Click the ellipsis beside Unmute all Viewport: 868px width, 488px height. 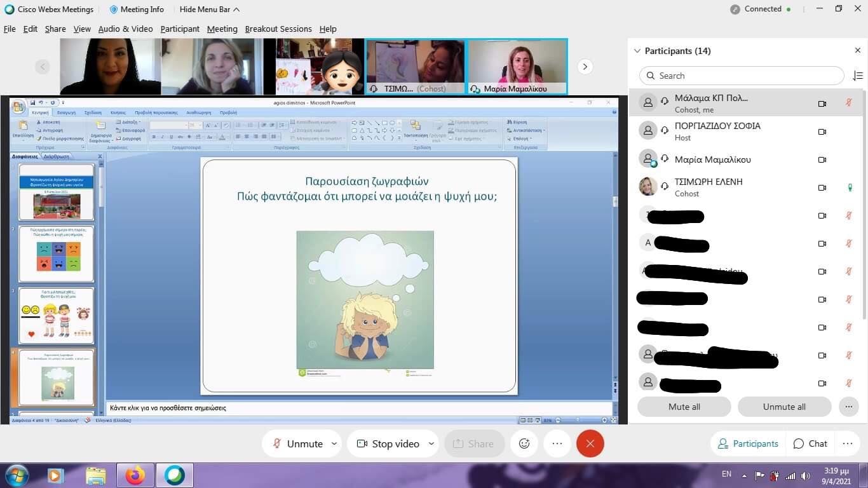pos(848,407)
